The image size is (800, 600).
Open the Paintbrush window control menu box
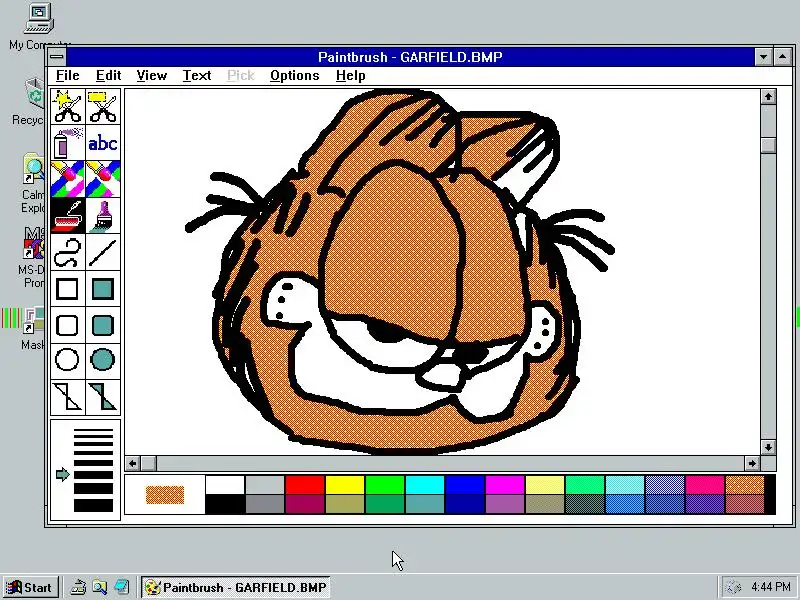point(57,57)
